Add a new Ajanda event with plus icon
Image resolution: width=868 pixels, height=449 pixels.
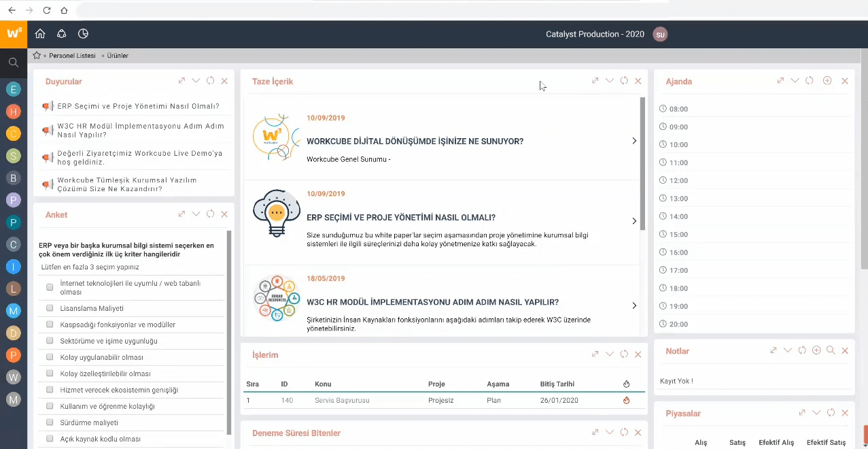[x=827, y=81]
